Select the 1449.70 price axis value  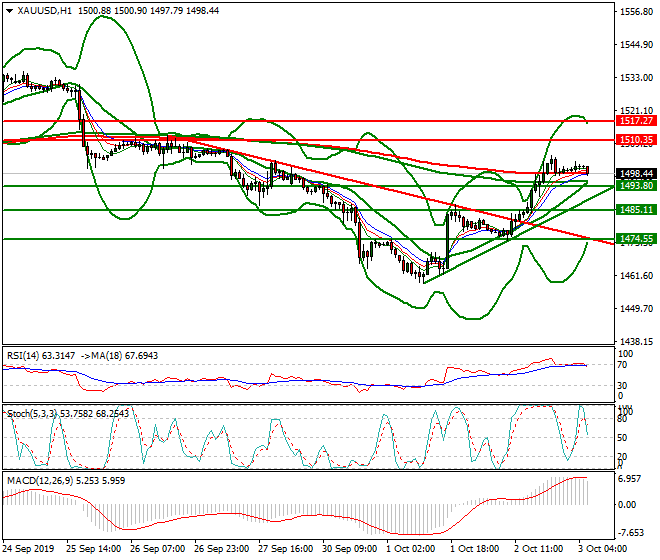click(637, 309)
